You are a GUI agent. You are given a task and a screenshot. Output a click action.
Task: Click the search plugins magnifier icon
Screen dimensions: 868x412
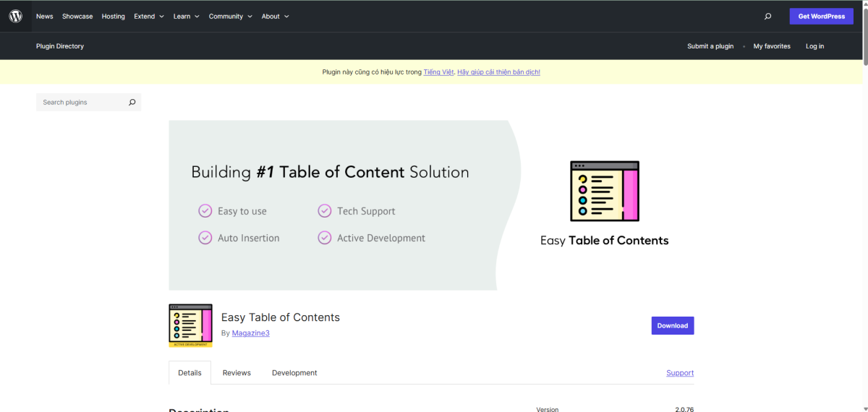[x=132, y=103]
